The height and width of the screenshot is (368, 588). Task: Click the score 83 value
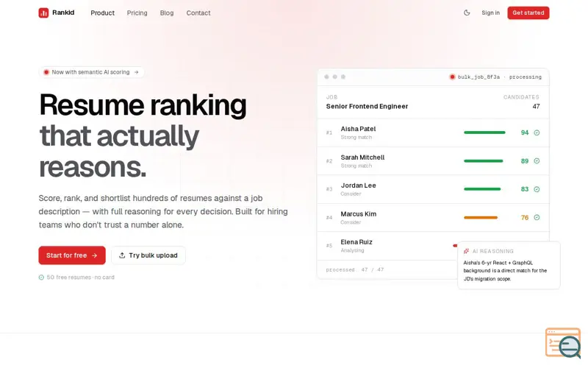tap(525, 189)
